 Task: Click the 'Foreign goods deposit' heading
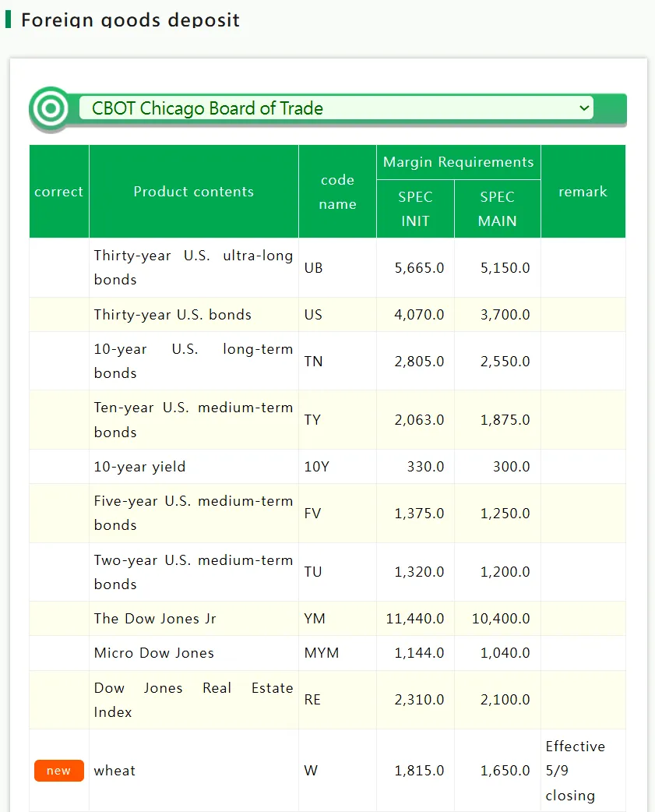[130, 19]
